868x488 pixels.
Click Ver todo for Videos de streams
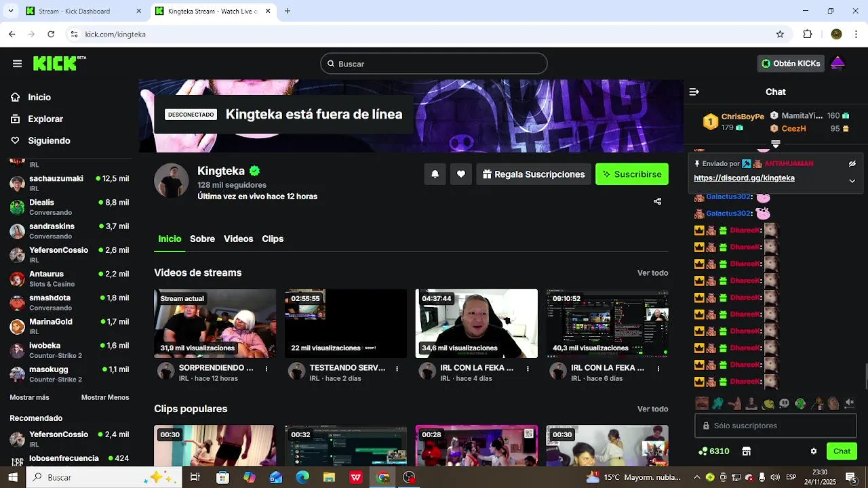pos(652,273)
